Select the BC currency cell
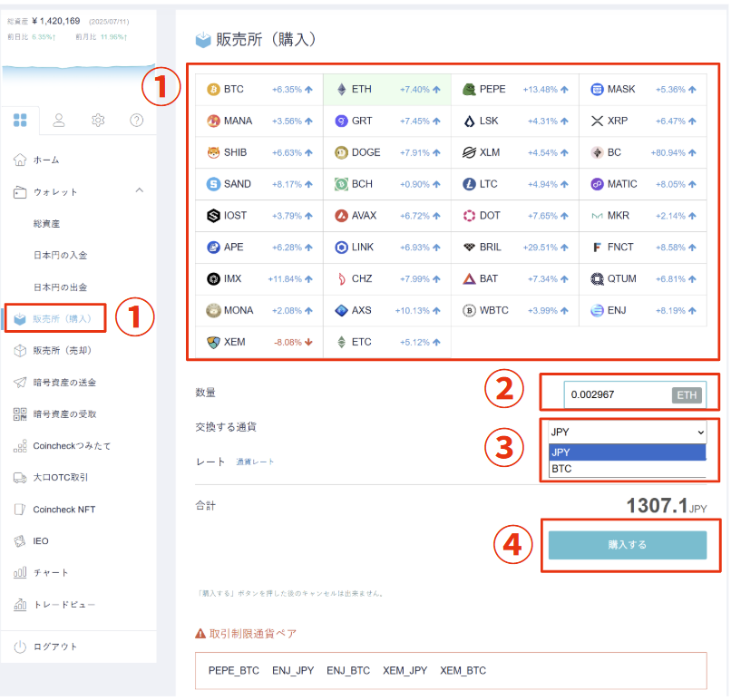Viewport: 731px width, 700px height. pyautogui.click(x=642, y=152)
